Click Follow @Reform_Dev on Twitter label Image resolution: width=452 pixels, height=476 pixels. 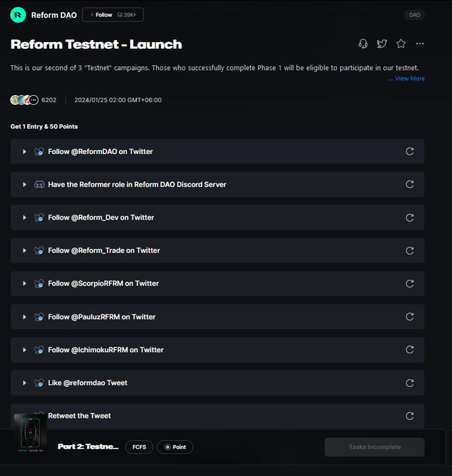tap(101, 218)
